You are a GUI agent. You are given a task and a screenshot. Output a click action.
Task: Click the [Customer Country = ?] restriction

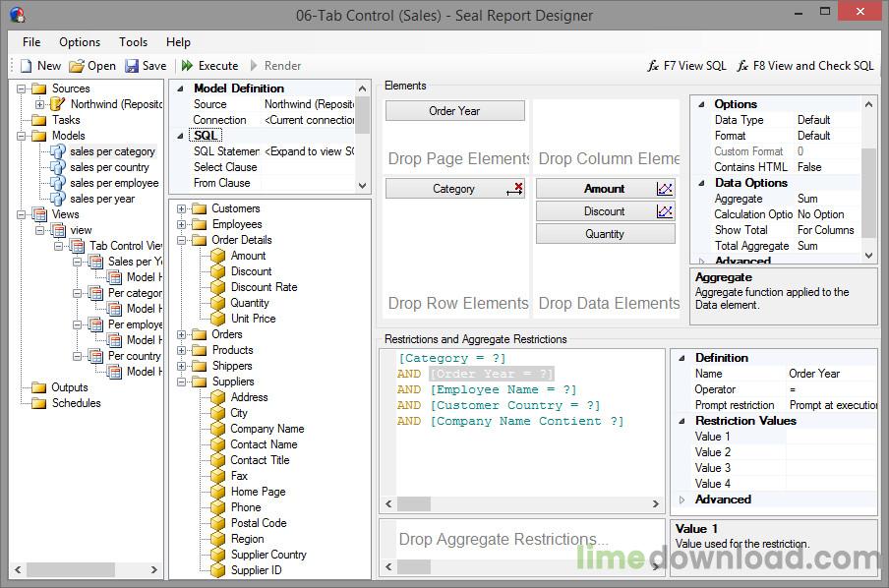[514, 405]
